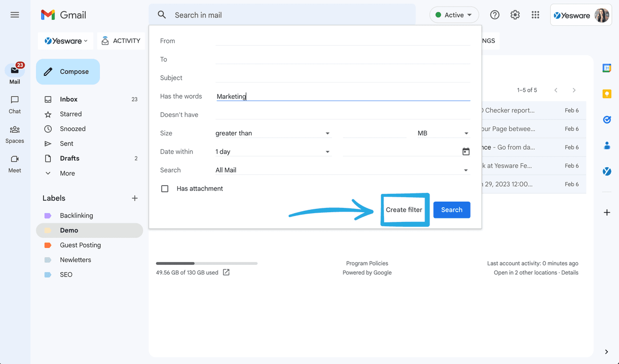Open the Yesware side panel icon
The height and width of the screenshot is (364, 619).
click(607, 171)
